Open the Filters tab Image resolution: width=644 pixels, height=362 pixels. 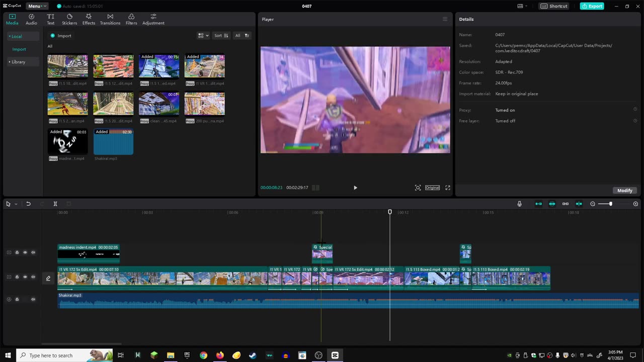pos(131,19)
